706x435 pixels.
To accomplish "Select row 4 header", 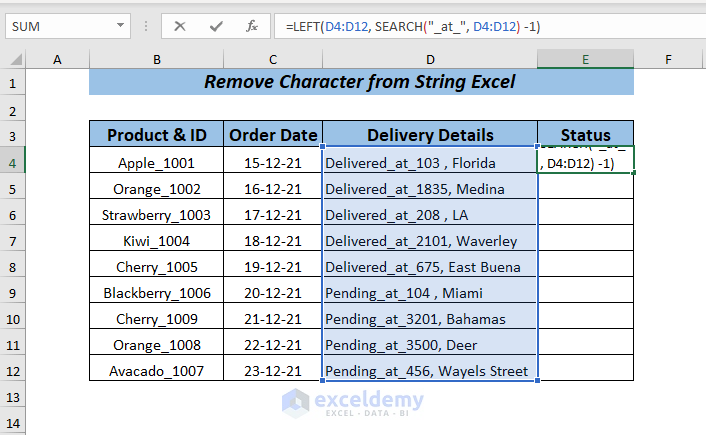I will click(x=14, y=161).
